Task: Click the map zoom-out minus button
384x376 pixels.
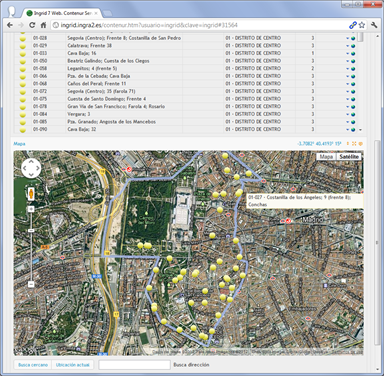Action: 31,284
